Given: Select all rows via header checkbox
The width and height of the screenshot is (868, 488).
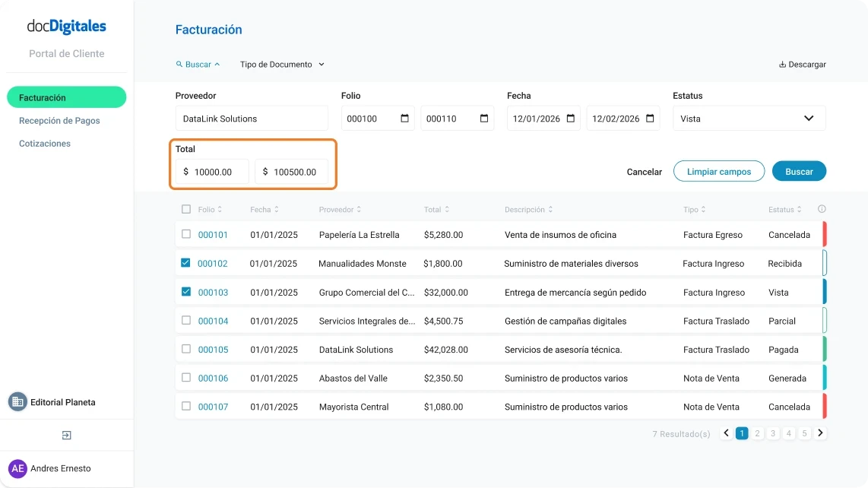Looking at the screenshot, I should pos(185,208).
